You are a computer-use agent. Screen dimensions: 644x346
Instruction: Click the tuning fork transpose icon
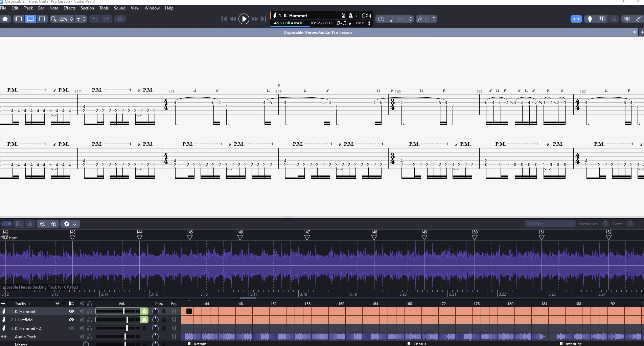coord(420,19)
